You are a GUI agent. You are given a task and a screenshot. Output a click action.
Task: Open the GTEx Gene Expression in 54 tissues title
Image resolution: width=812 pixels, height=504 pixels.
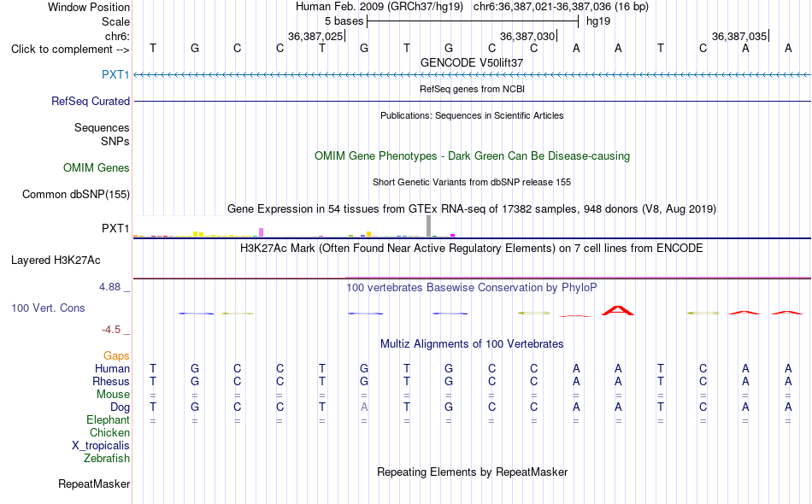coord(472,209)
